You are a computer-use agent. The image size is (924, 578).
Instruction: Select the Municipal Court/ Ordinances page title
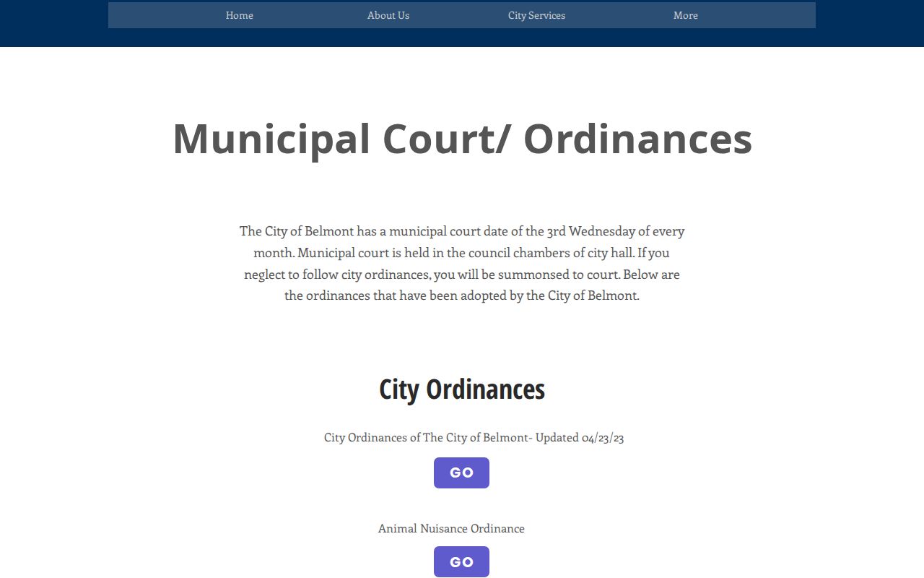point(462,138)
